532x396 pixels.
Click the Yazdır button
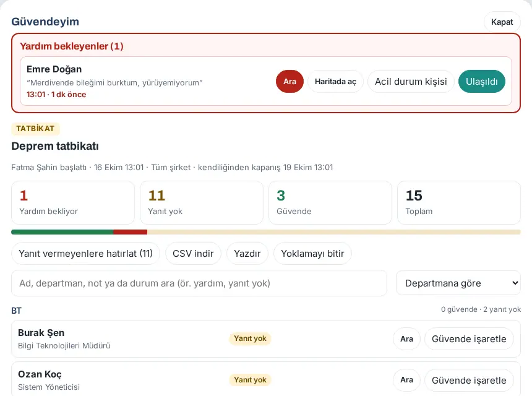pos(247,254)
